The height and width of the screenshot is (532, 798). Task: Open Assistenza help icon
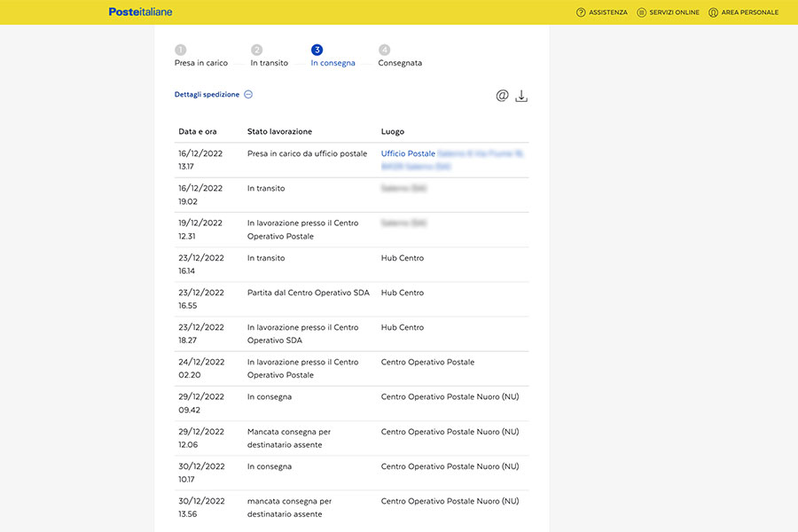[581, 12]
